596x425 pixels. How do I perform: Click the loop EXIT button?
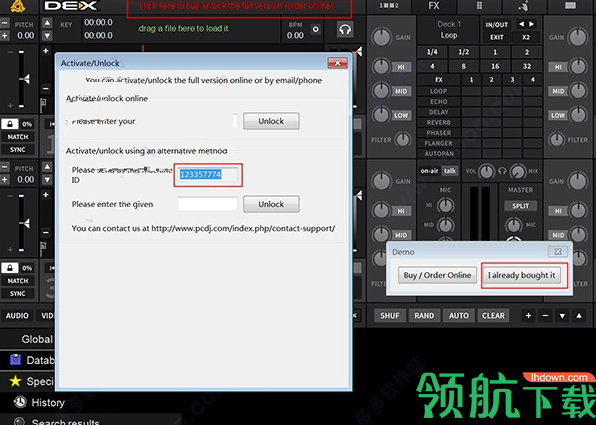[x=496, y=37]
